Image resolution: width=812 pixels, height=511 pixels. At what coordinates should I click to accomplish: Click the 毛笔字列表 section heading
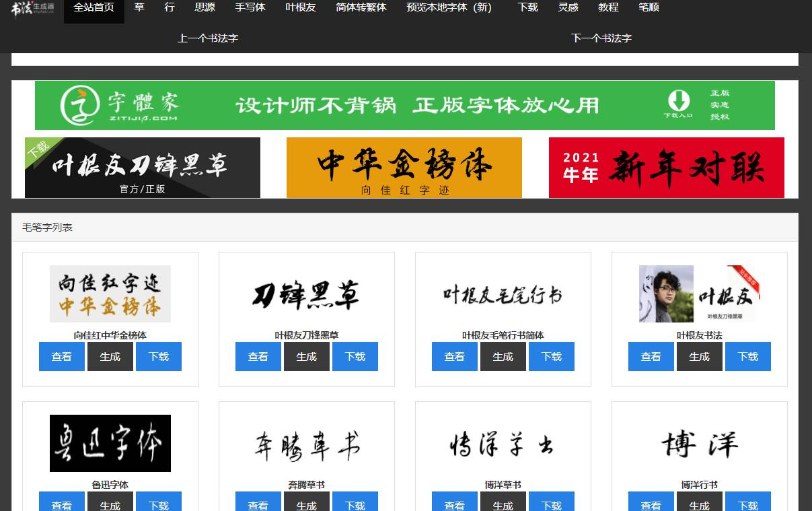click(48, 228)
